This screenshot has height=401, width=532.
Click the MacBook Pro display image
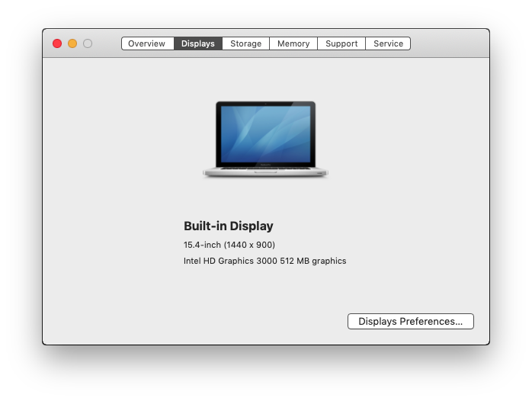(x=265, y=139)
